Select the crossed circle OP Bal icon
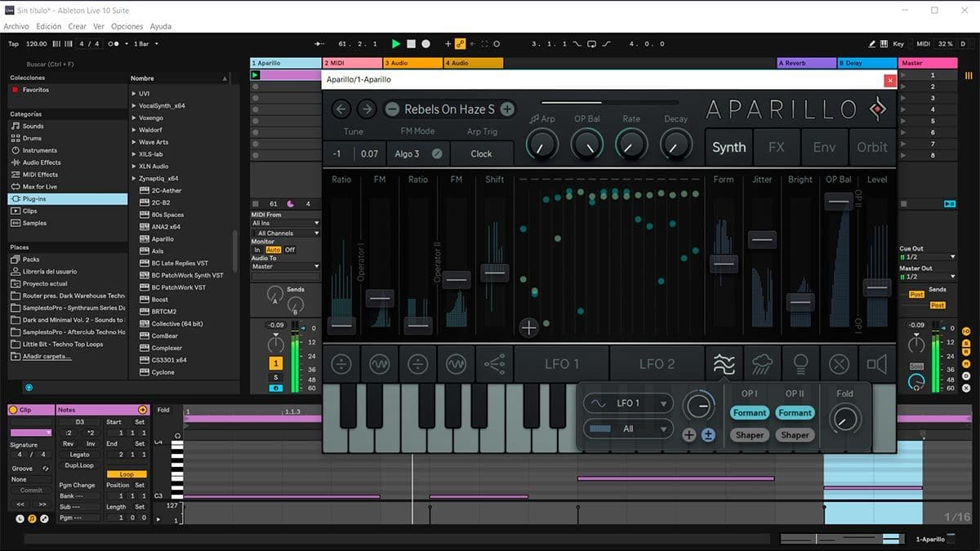 [x=839, y=363]
